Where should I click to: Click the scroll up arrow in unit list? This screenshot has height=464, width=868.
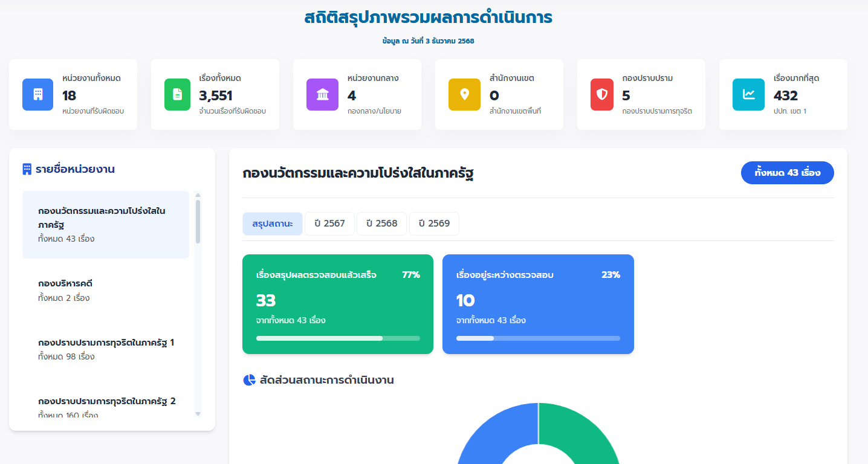pos(198,195)
